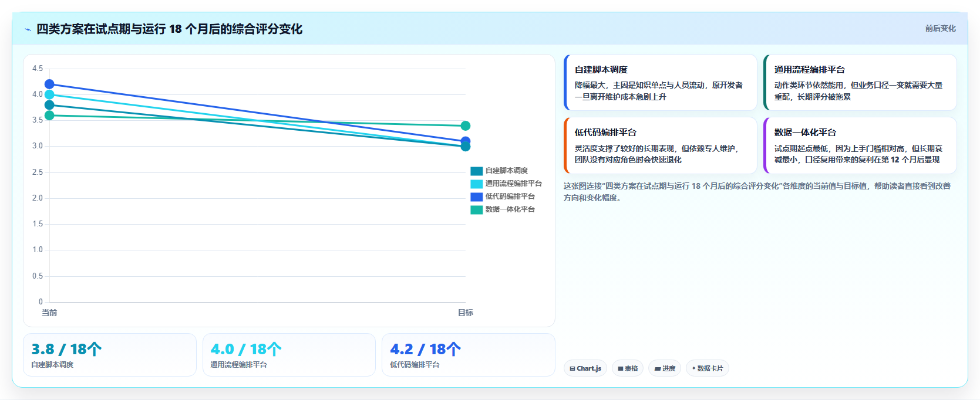Click the header icon beside the chart title
This screenshot has width=980, height=400.
tap(28, 29)
